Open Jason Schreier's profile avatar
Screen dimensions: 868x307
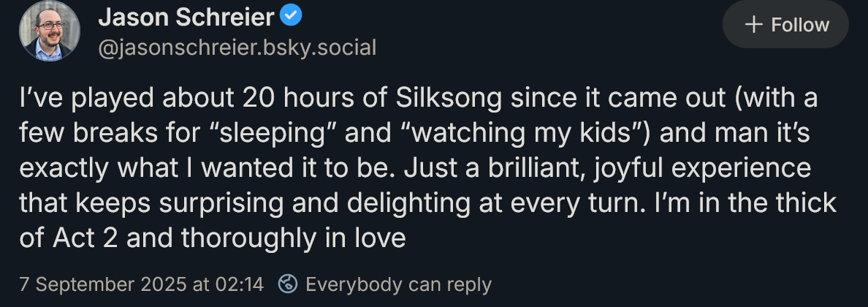coord(48,30)
